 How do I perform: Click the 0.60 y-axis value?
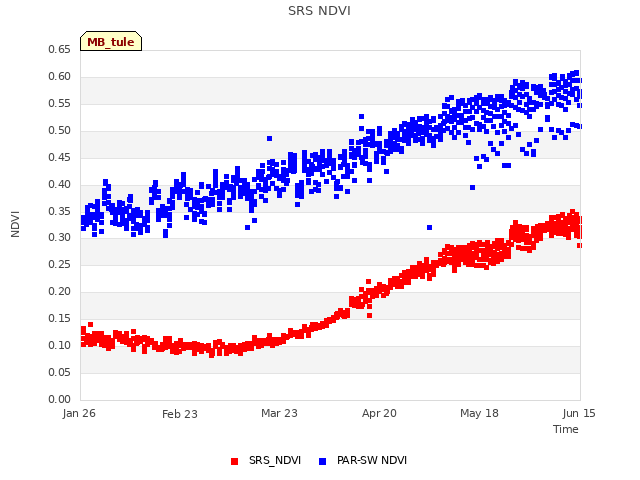pos(59,76)
